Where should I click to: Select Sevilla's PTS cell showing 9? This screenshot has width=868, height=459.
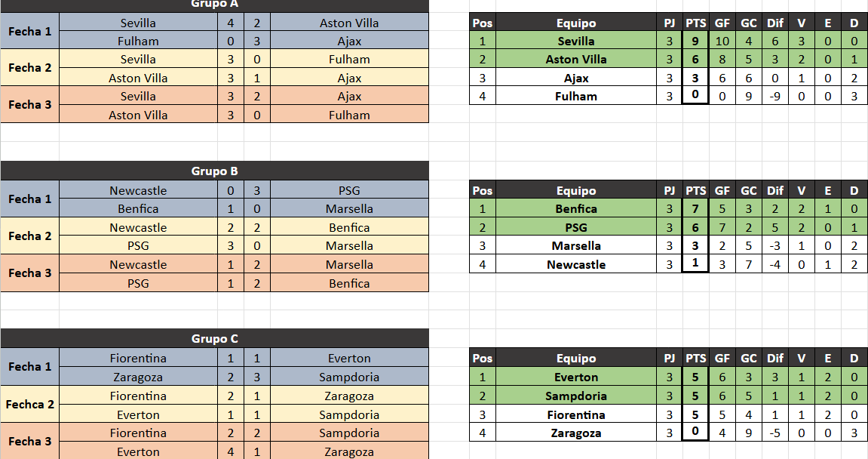coord(695,42)
